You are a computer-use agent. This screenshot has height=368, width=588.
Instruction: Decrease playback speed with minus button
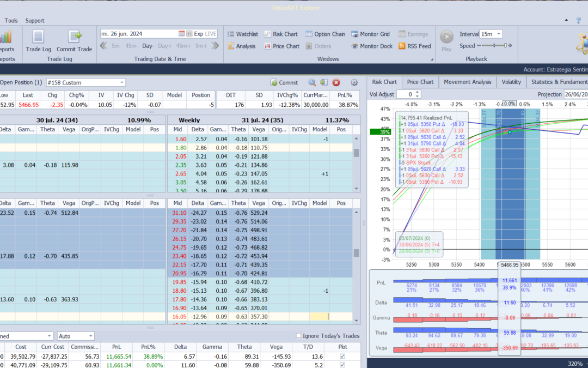[479, 45]
